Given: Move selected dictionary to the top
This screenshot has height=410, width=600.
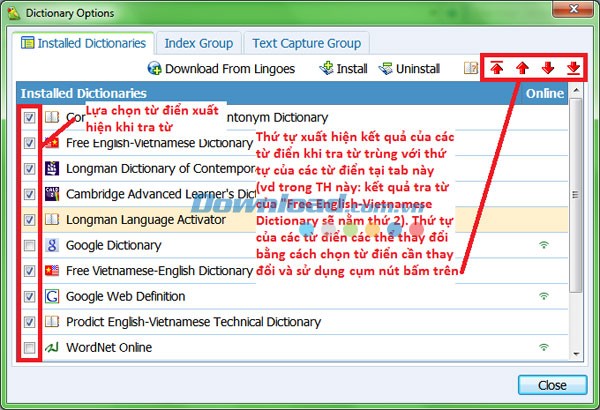Looking at the screenshot, I should tap(497, 68).
